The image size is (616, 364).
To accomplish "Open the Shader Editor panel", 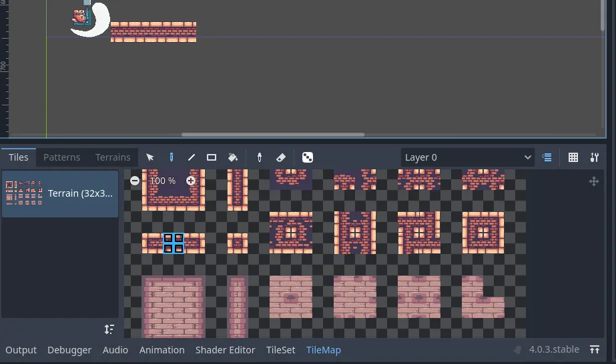I will click(225, 350).
